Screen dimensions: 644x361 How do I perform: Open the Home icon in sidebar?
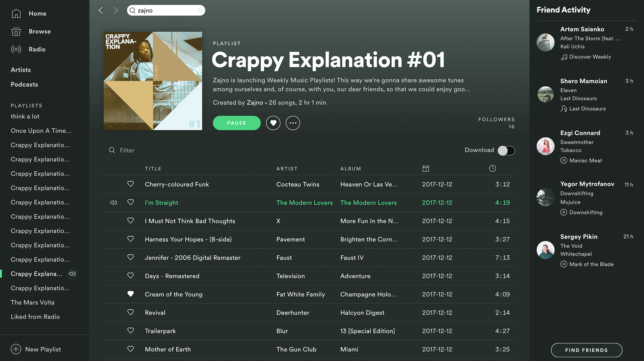tap(16, 13)
